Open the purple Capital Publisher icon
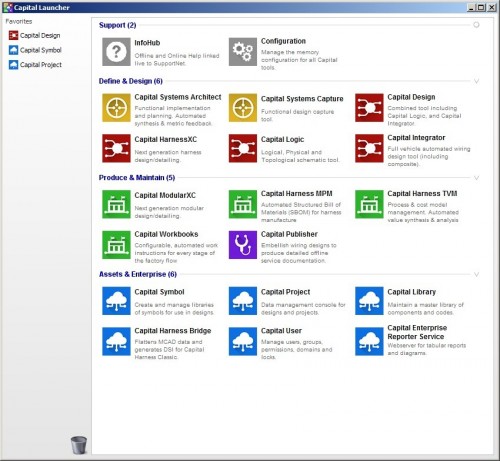 click(243, 245)
